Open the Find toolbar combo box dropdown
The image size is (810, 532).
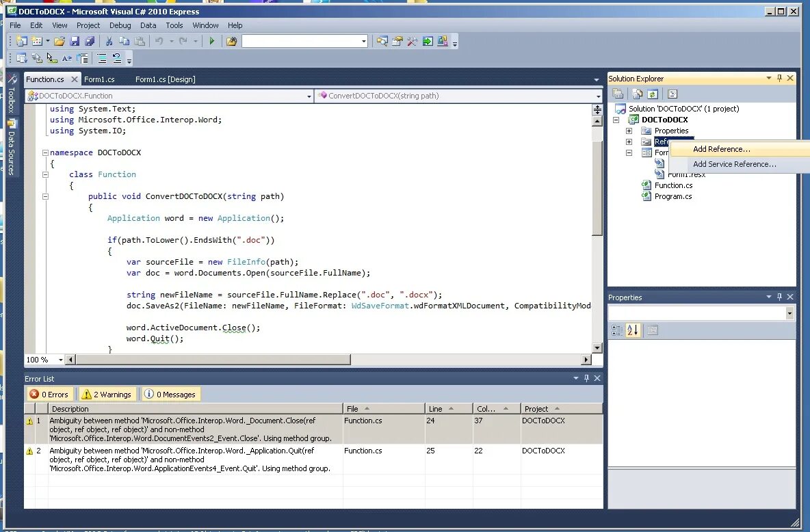[364, 41]
